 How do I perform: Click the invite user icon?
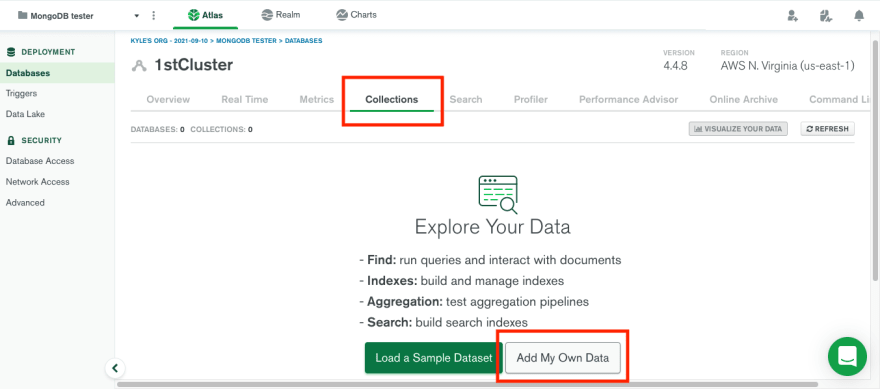[x=792, y=16]
